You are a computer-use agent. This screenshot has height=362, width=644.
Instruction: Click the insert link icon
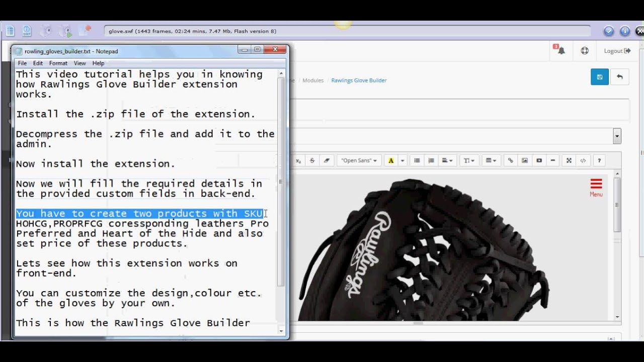click(x=510, y=160)
